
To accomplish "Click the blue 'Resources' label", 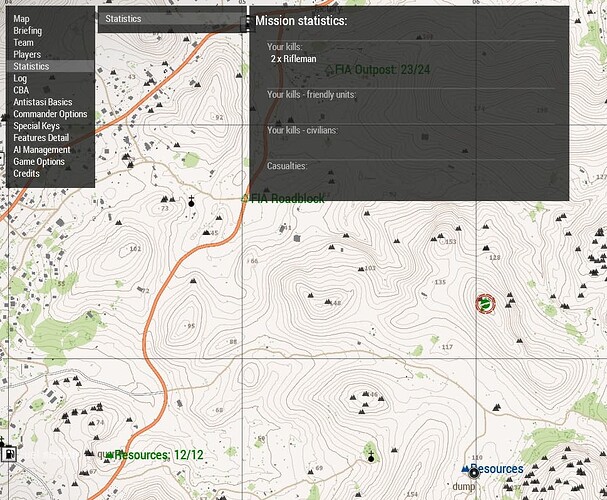I will tap(497, 469).
